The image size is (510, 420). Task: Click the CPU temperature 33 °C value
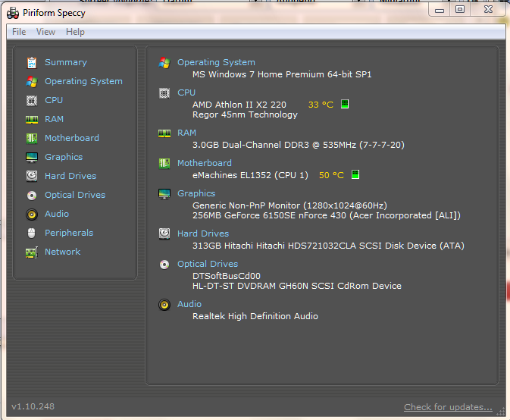tap(321, 105)
